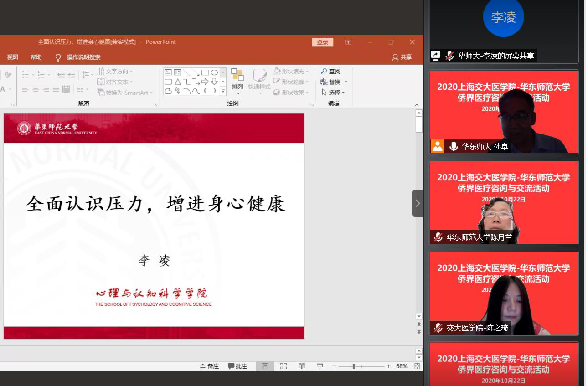The image size is (588, 386).
Task: Toggle muted microphone for 华东师范大学陈月兰
Action: 438,237
